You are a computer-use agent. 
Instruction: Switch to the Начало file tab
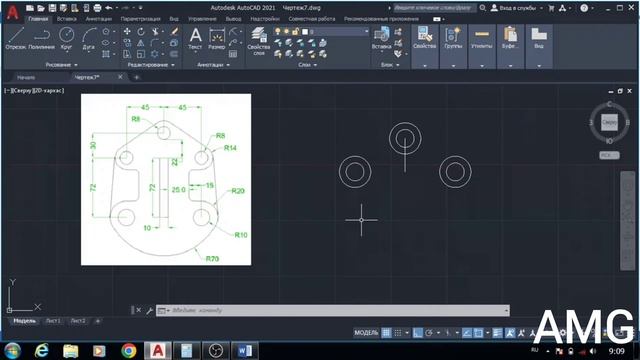pos(26,77)
